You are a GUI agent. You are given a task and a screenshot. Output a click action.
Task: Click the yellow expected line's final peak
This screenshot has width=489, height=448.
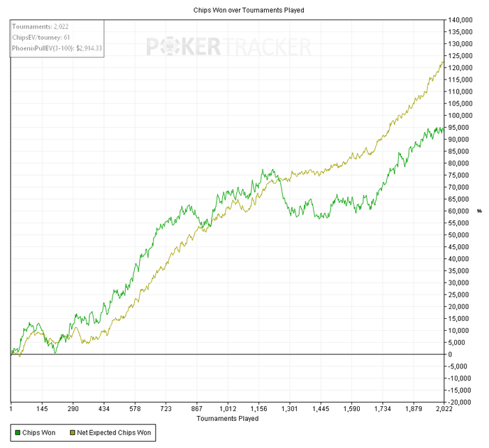coord(443,62)
